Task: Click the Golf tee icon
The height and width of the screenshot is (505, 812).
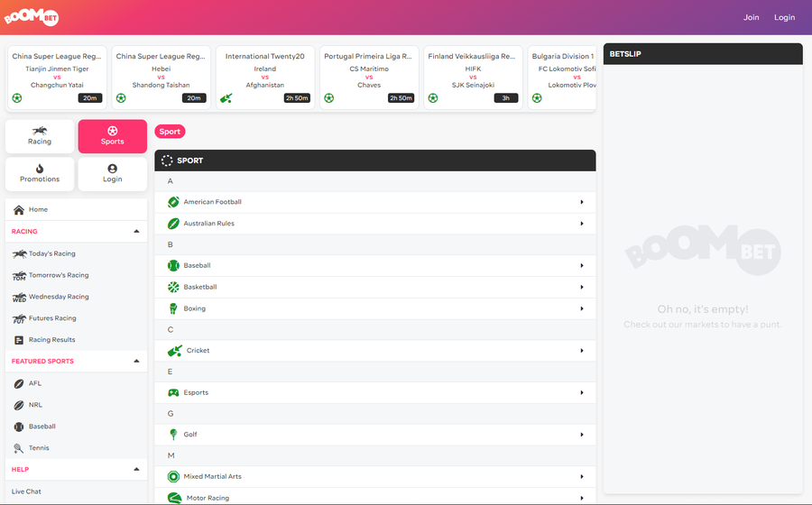Action: (x=173, y=435)
